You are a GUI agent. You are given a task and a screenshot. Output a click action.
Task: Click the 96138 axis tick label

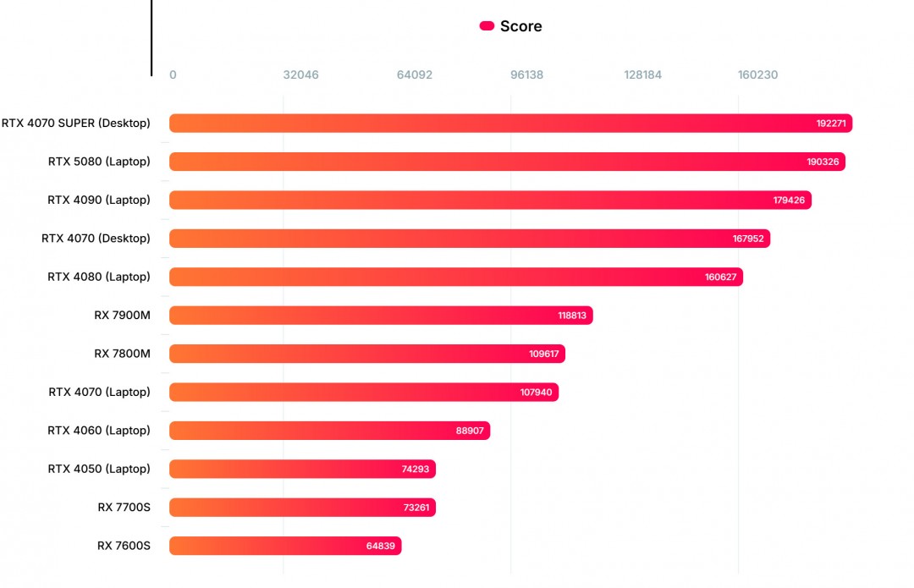526,74
